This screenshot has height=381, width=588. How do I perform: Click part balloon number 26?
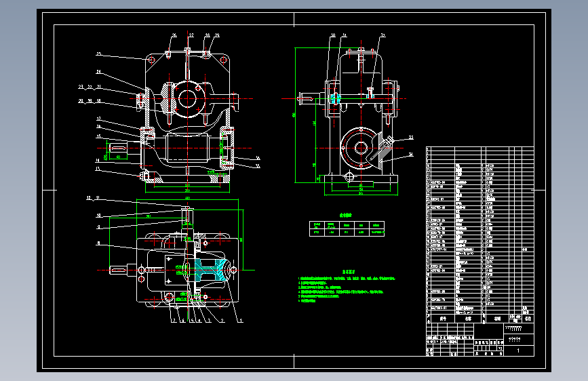174,35
